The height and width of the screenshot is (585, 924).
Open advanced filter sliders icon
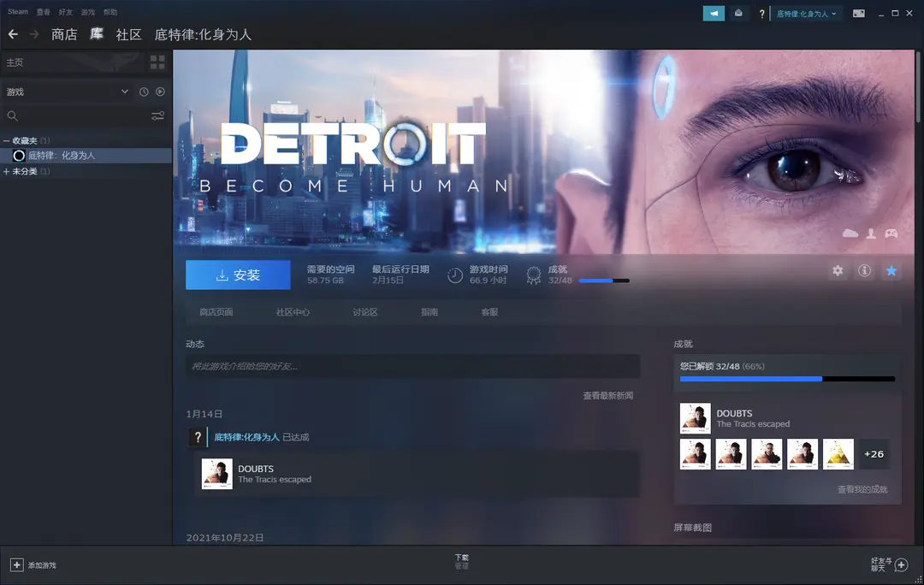(x=157, y=116)
